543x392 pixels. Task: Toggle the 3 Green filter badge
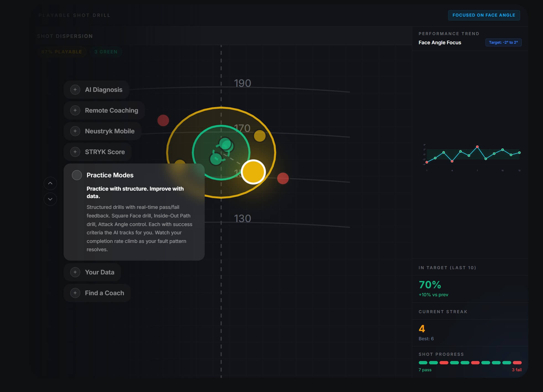point(106,52)
